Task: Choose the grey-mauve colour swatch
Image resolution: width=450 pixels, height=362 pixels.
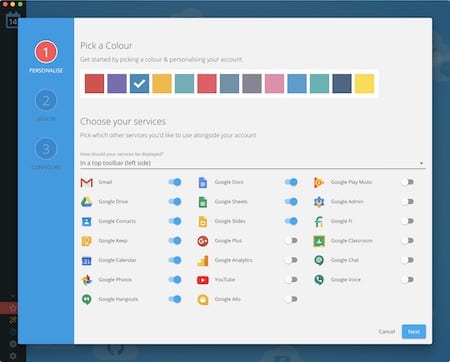Action: coord(252,83)
